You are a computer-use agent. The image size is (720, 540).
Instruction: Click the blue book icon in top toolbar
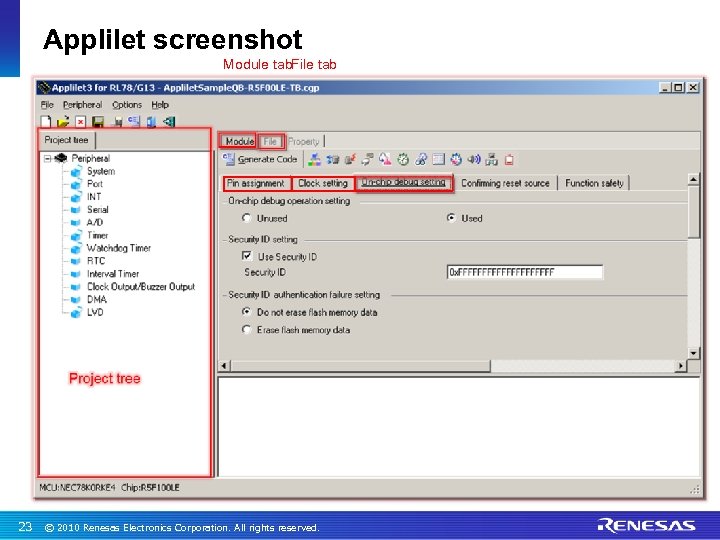152,122
